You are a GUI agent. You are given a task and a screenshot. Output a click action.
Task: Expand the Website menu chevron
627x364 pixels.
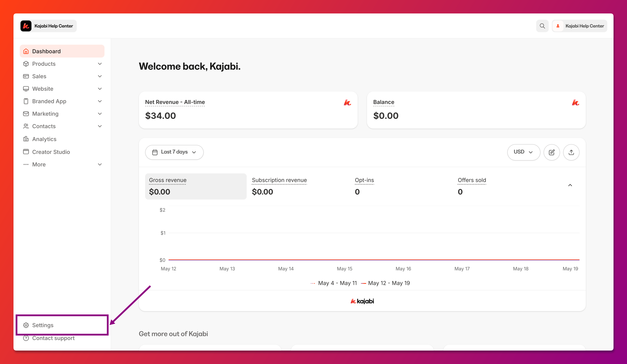click(100, 89)
